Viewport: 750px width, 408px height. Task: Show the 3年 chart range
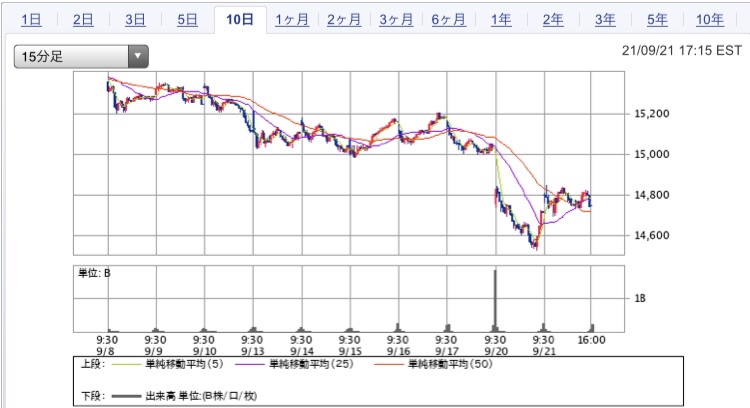(x=605, y=20)
